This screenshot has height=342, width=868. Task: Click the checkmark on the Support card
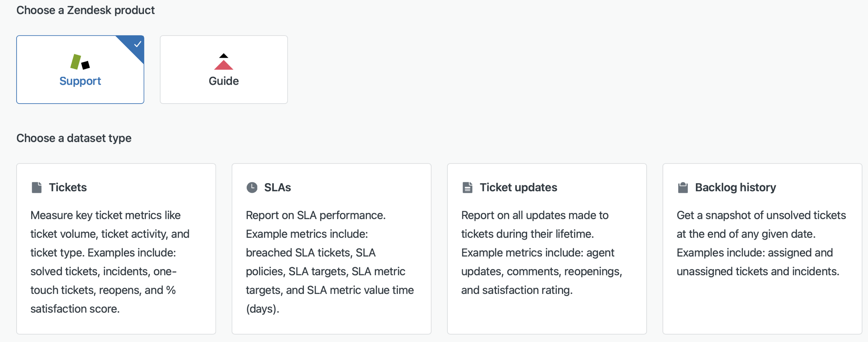point(137,44)
